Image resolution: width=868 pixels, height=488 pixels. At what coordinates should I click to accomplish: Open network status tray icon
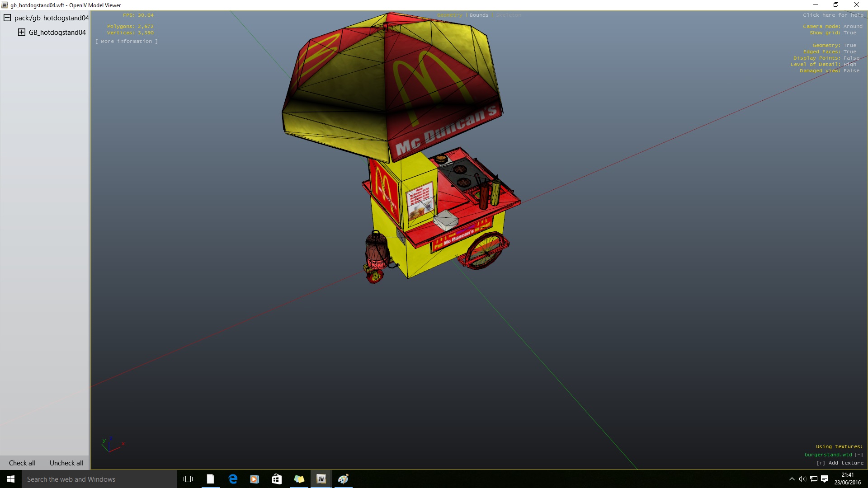click(813, 479)
